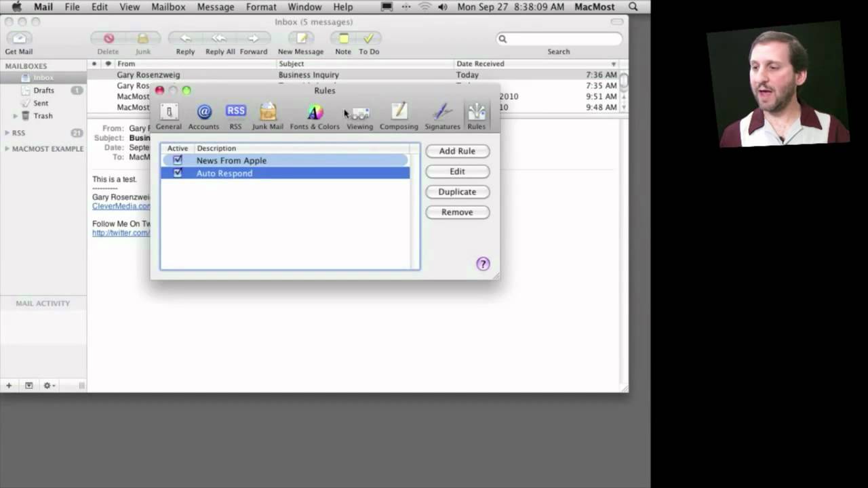Open the Accounts preferences pane

pyautogui.click(x=203, y=117)
